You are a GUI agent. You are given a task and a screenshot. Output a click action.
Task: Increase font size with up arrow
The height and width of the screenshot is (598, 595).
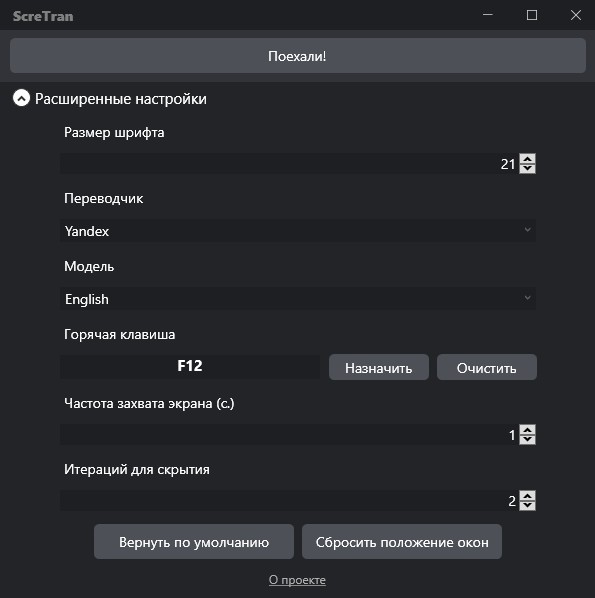(527, 159)
